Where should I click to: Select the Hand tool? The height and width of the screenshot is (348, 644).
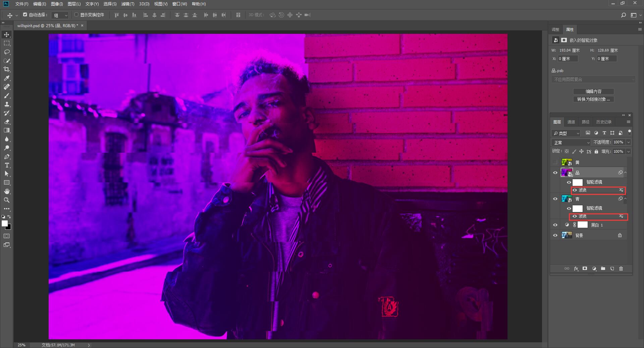click(x=7, y=191)
